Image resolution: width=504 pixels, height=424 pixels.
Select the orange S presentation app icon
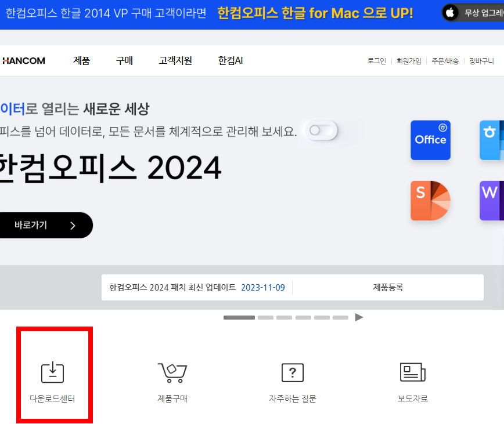point(430,200)
